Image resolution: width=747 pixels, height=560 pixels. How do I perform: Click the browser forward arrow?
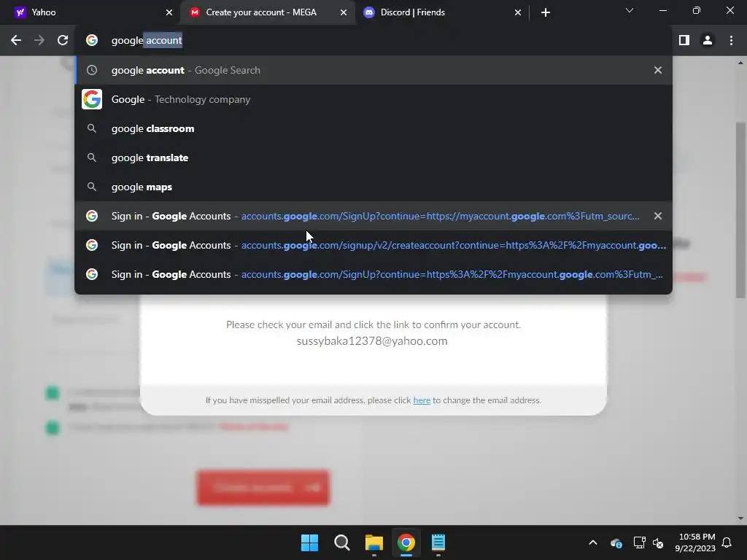click(39, 41)
